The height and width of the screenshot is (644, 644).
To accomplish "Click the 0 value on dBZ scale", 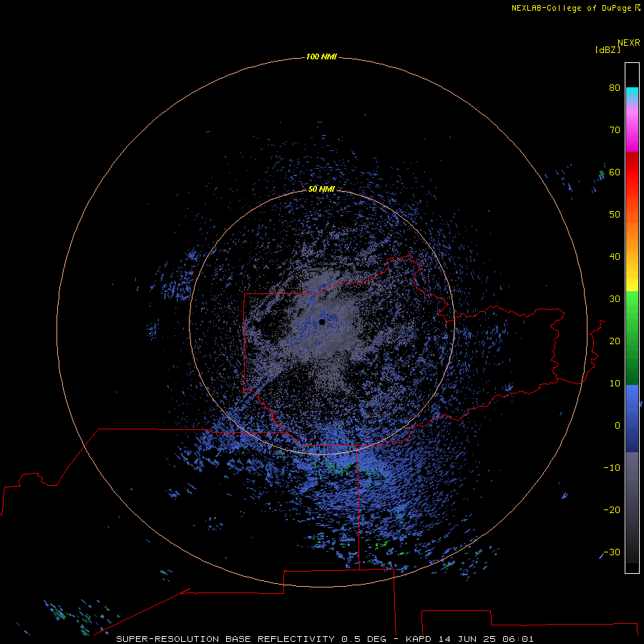I will tap(618, 426).
